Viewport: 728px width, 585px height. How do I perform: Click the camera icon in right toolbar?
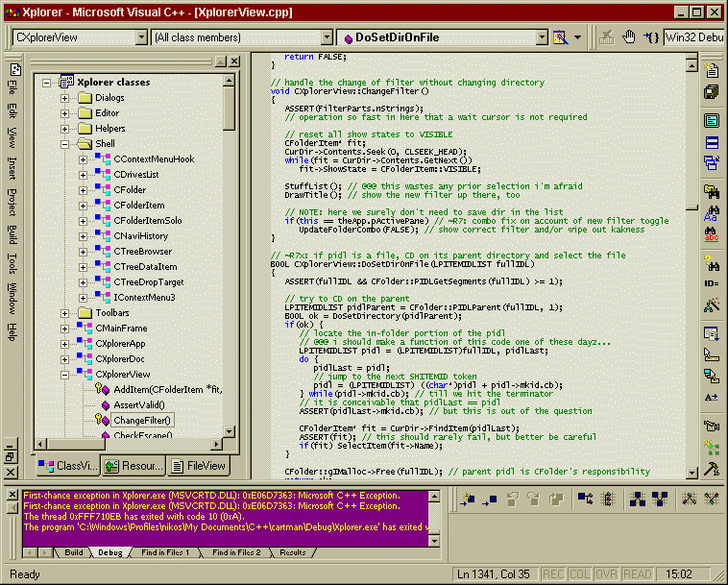click(712, 426)
